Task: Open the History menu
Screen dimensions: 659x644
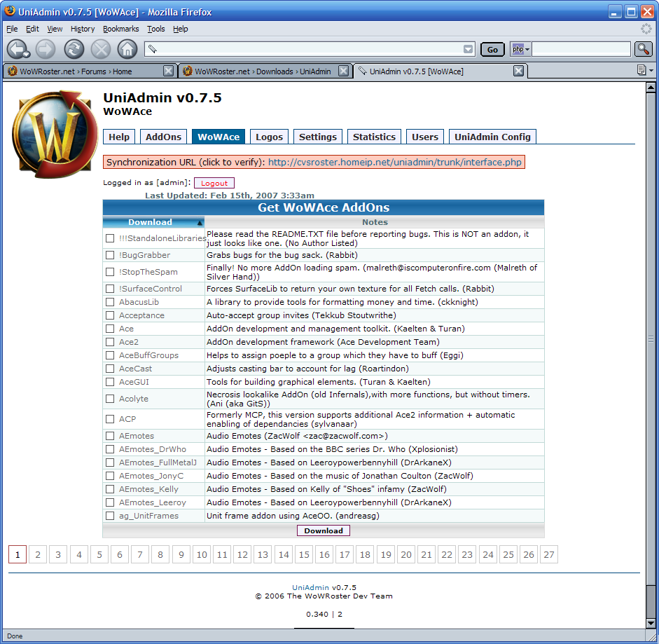Action: point(83,29)
